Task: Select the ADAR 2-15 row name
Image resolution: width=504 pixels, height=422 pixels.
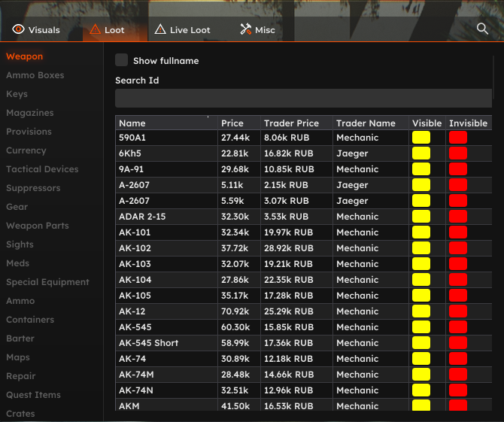Action: click(x=142, y=217)
